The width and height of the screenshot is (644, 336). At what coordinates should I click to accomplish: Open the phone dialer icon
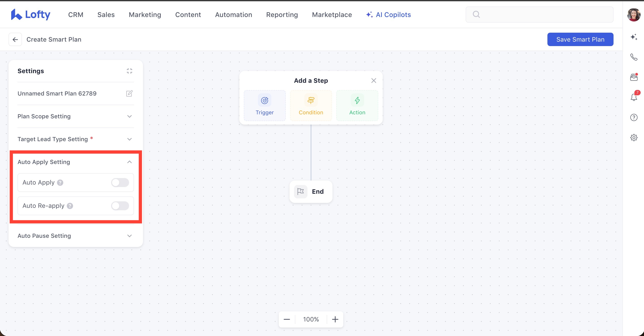tap(634, 57)
